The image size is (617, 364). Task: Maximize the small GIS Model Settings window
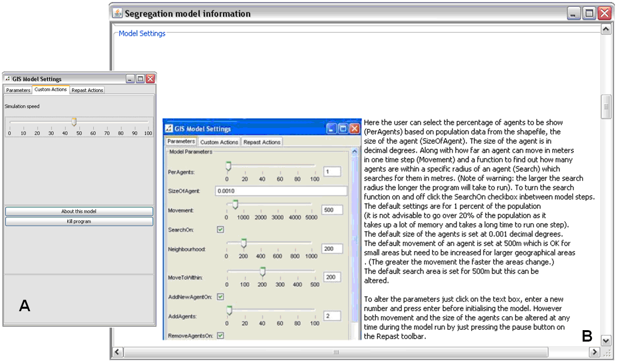pyautogui.click(x=140, y=79)
